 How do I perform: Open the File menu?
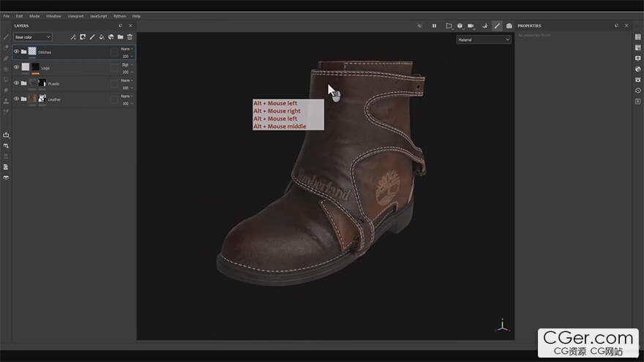pyautogui.click(x=6, y=16)
